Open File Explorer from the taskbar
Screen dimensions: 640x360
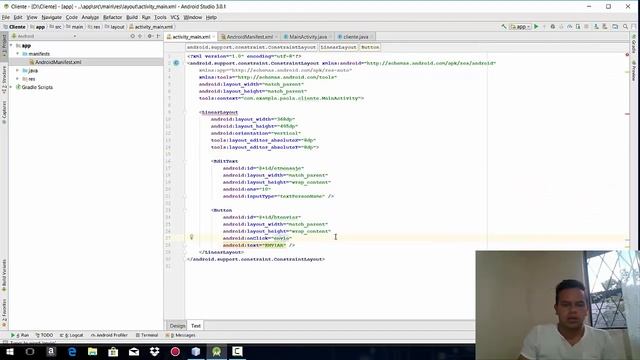(x=93, y=351)
